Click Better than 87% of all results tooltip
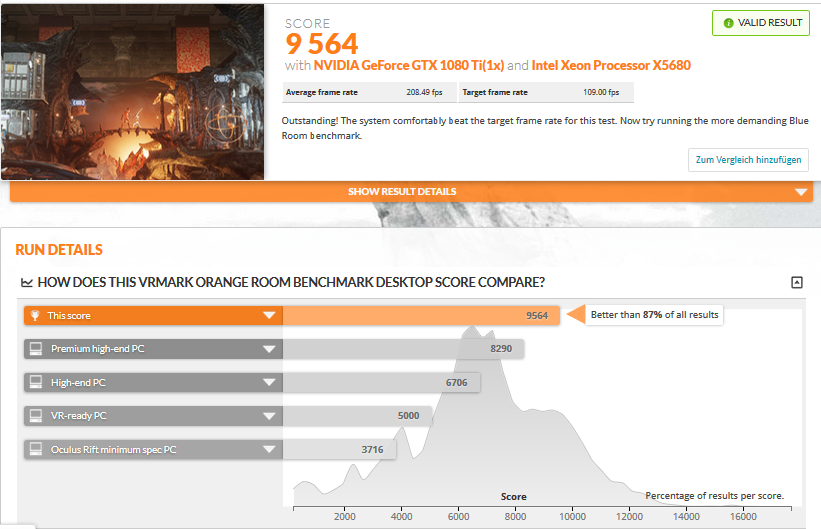Image resolution: width=821 pixels, height=529 pixels. click(654, 315)
